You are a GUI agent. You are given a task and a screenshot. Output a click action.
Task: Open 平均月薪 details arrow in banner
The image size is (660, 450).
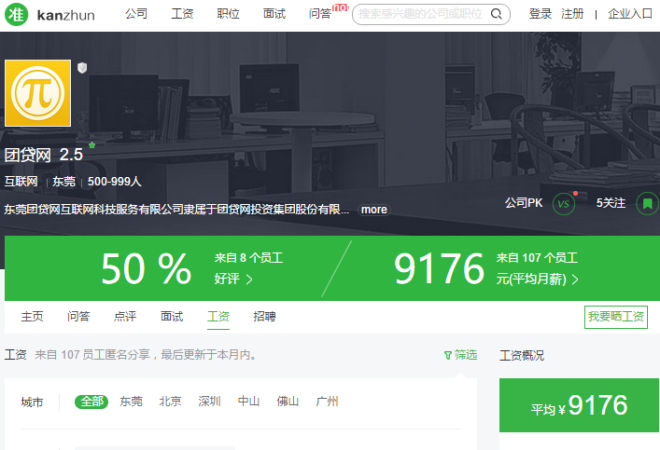pos(575,279)
